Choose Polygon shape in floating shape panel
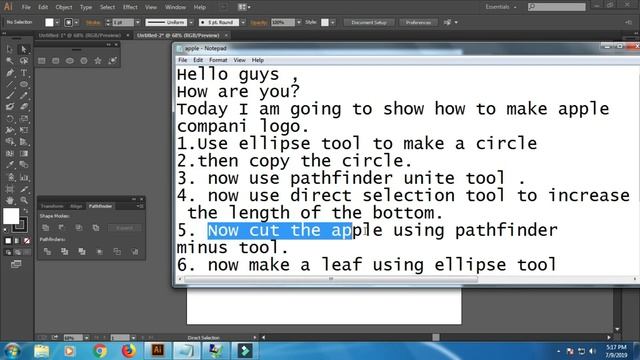The image size is (640, 360). [x=84, y=61]
